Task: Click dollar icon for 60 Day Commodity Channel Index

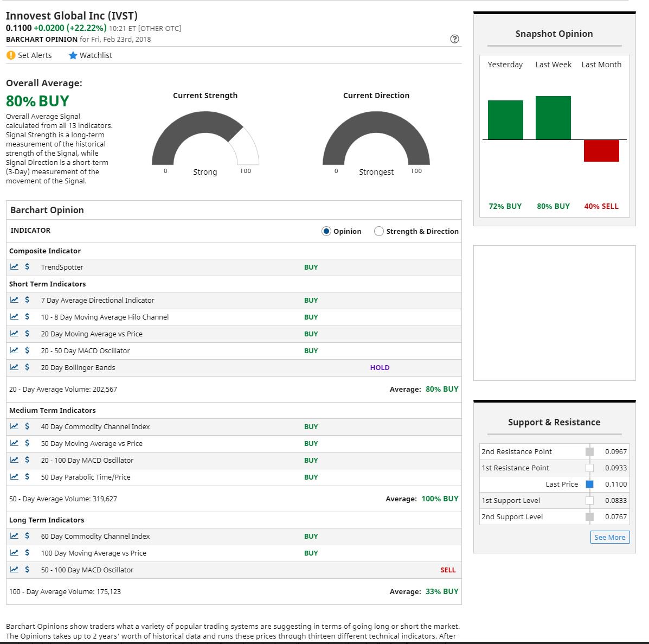Action: coord(27,536)
